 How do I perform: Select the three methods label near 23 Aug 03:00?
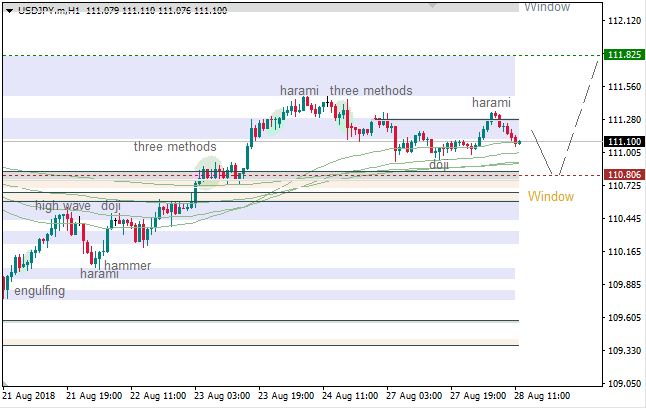click(x=175, y=147)
